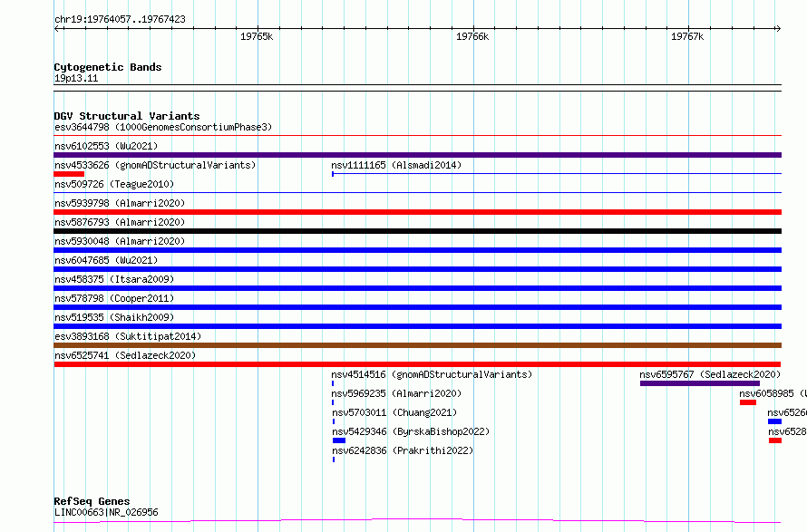Screen dimensions: 807x532
Task: Click the nsv5876793 (Almarri2020) label
Action: pos(120,222)
